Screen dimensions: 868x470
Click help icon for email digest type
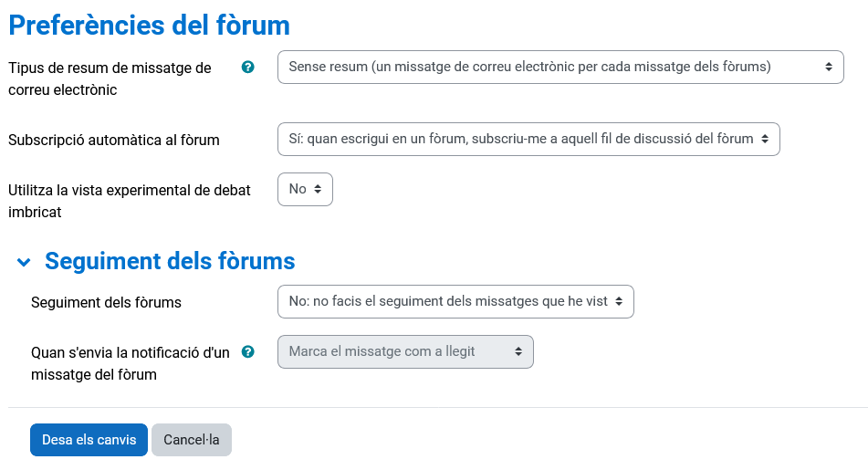(x=247, y=68)
